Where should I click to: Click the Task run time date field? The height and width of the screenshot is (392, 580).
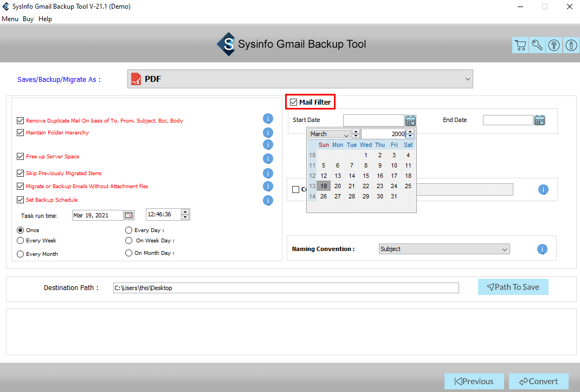(x=98, y=215)
